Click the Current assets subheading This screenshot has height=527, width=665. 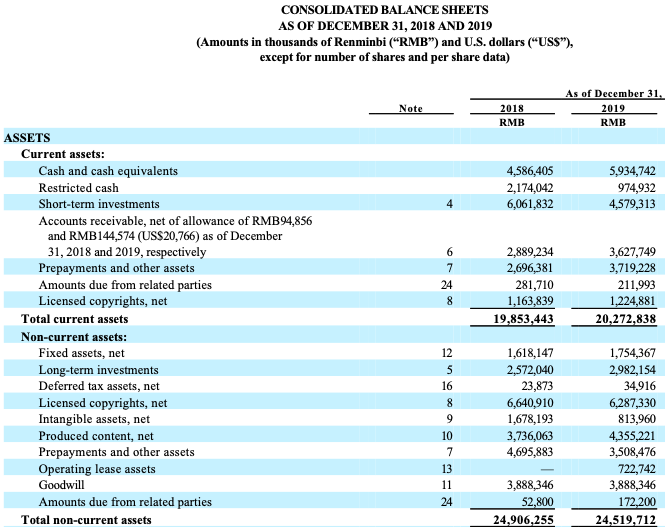[x=66, y=155]
